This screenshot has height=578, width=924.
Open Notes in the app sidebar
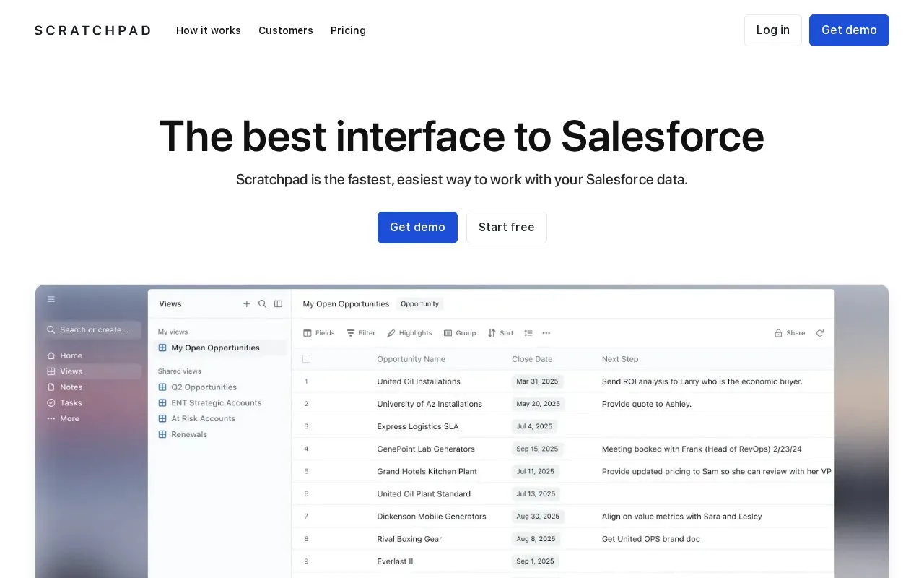click(65, 387)
